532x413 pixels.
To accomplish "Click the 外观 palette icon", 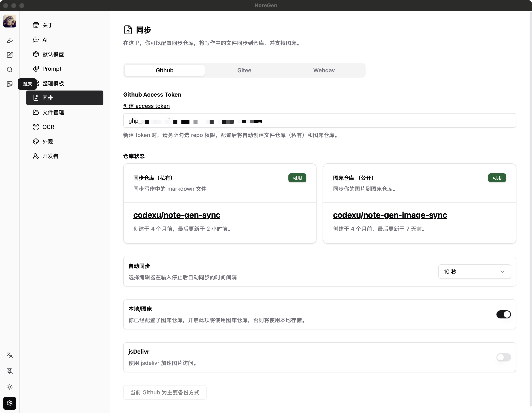I will pos(36,142).
